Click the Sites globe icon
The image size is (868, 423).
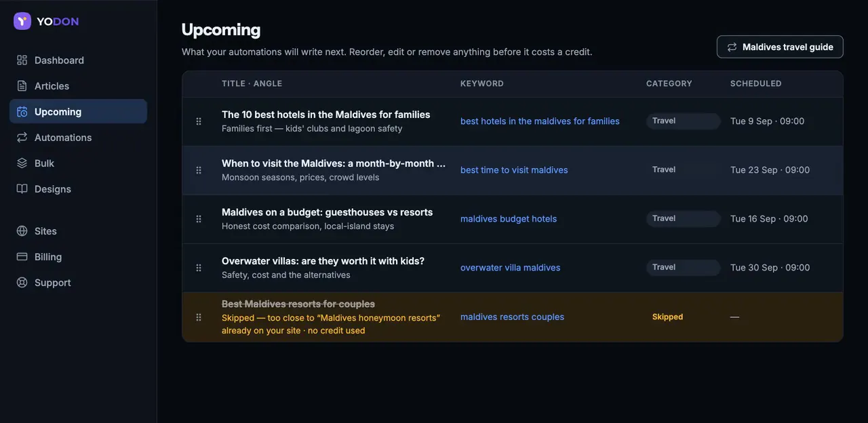(x=22, y=231)
